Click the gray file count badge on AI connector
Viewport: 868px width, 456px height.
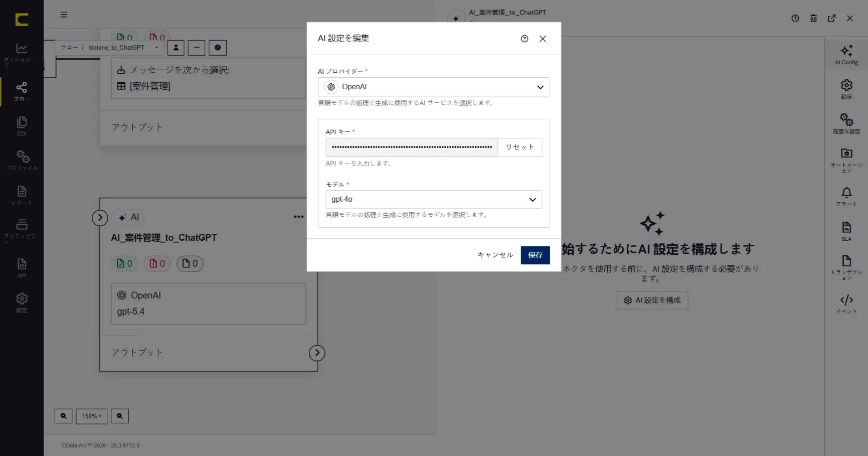click(190, 264)
